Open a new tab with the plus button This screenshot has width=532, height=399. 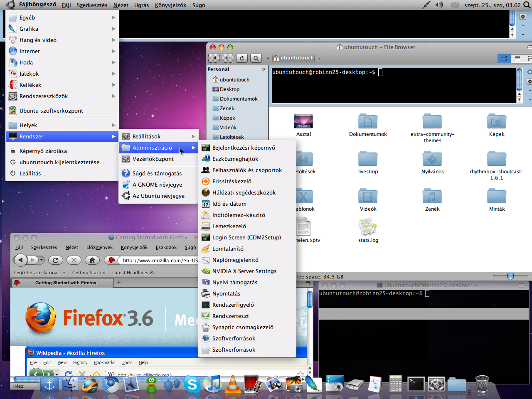click(119, 282)
